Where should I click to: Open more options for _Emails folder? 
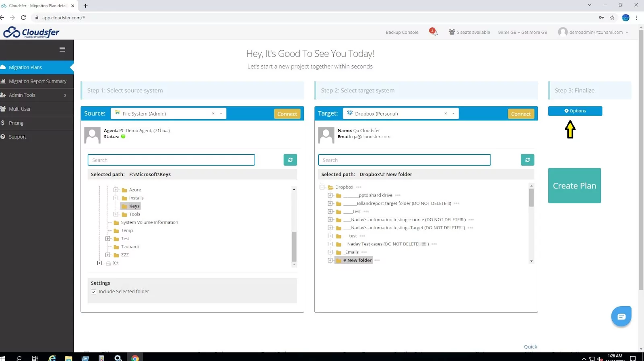pyautogui.click(x=364, y=252)
